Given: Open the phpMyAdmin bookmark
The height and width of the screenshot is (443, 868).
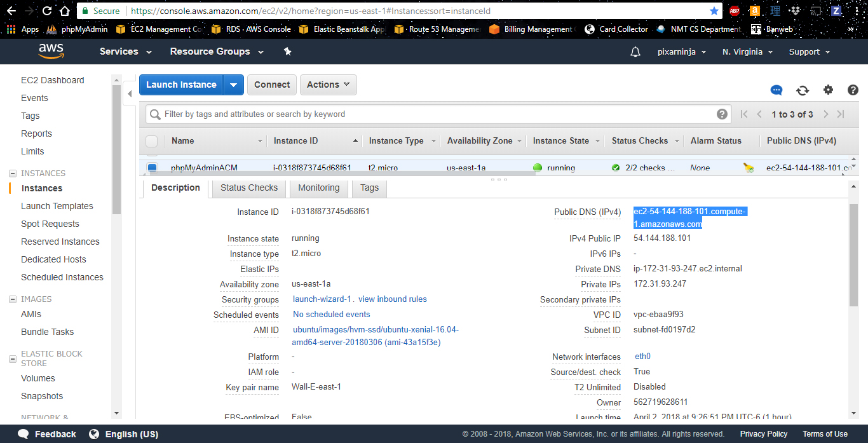Looking at the screenshot, I should [x=77, y=29].
